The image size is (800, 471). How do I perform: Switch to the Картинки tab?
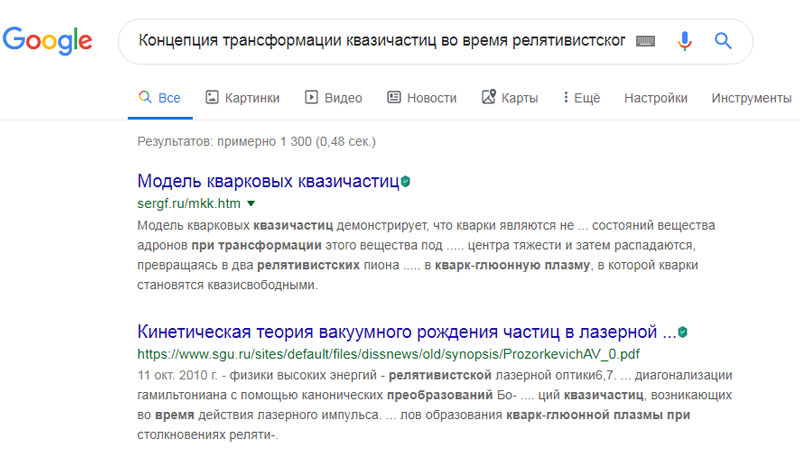click(242, 97)
